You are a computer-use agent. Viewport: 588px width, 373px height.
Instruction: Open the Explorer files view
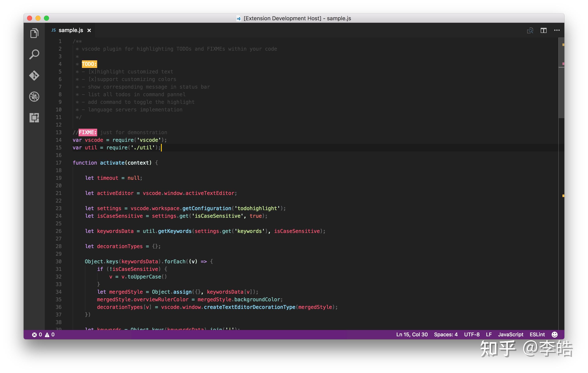(x=34, y=33)
